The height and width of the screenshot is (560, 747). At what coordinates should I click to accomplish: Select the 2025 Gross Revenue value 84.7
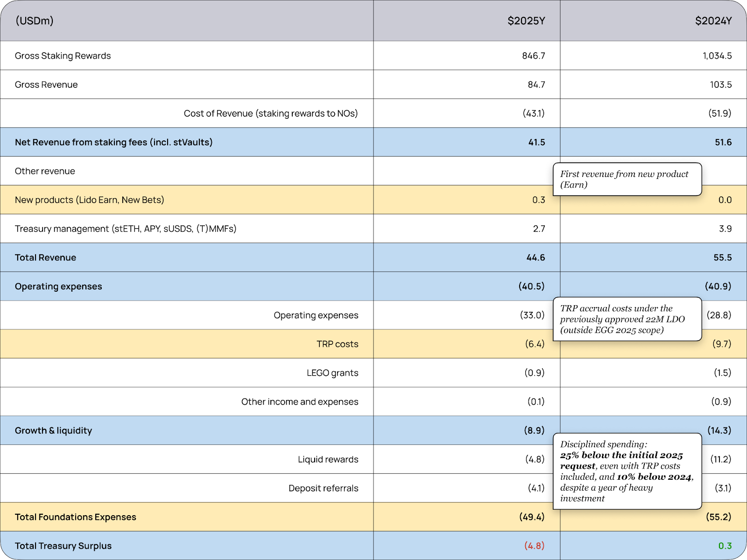point(536,85)
